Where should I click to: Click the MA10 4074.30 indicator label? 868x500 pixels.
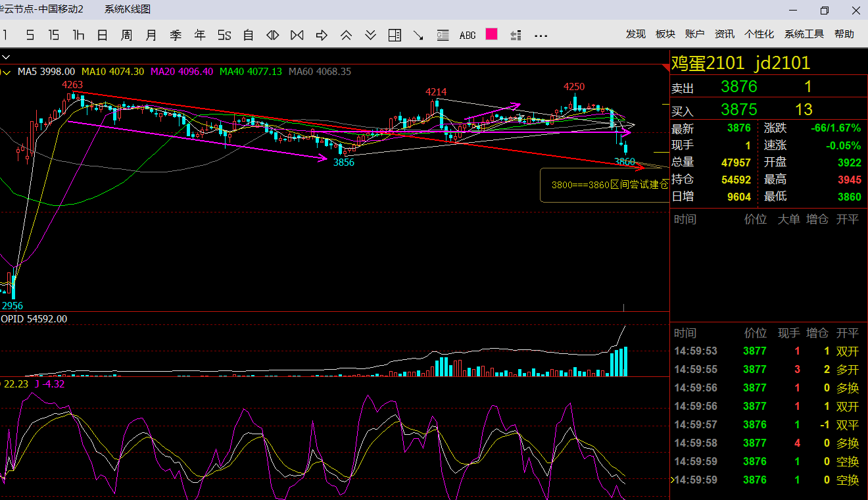tap(112, 71)
